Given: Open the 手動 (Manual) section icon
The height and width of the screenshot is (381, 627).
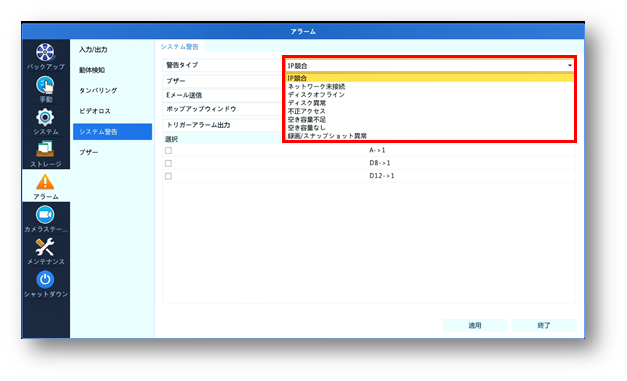Looking at the screenshot, I should click(45, 85).
